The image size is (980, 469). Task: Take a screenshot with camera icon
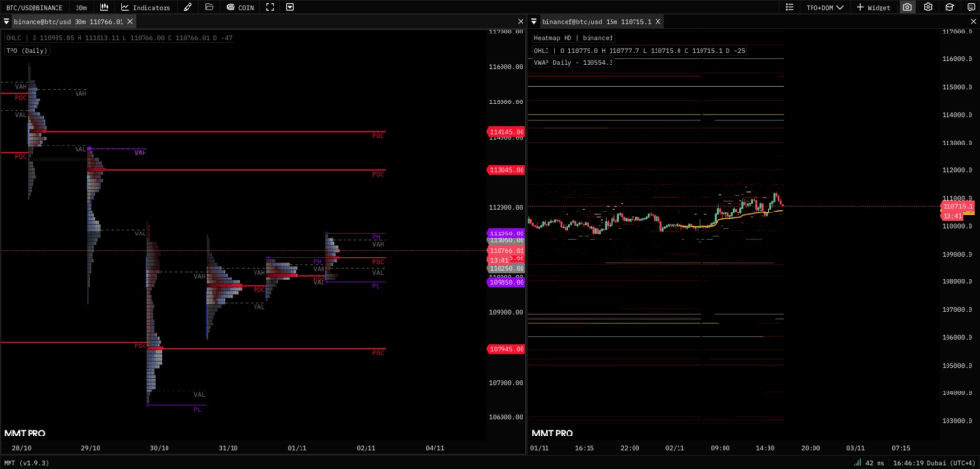click(x=906, y=7)
